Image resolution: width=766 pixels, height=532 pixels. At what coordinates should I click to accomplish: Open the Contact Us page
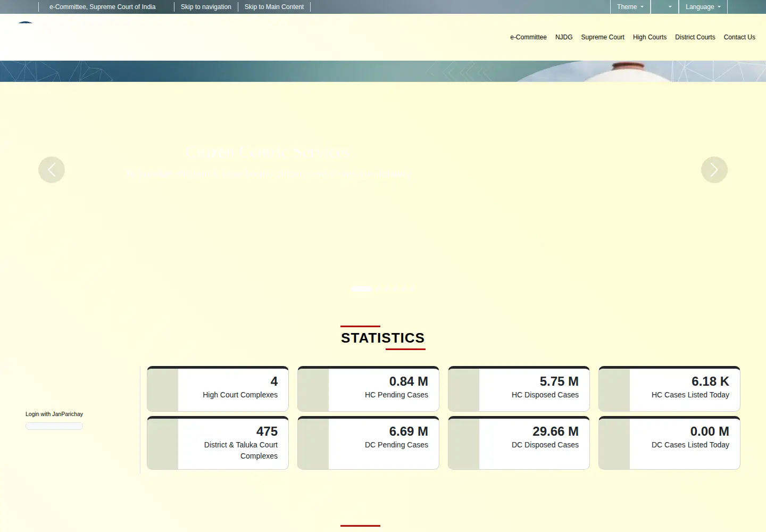pyautogui.click(x=739, y=37)
